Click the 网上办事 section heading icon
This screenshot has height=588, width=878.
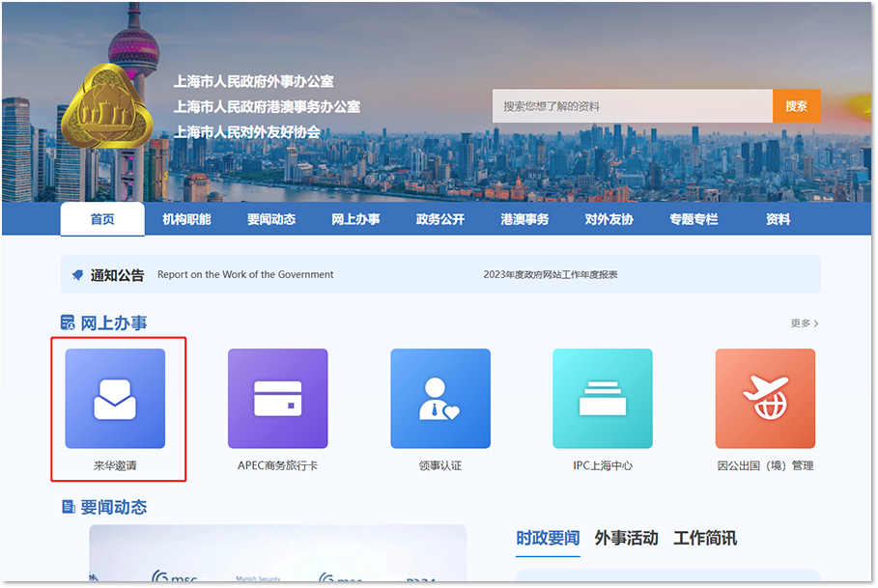pos(68,322)
